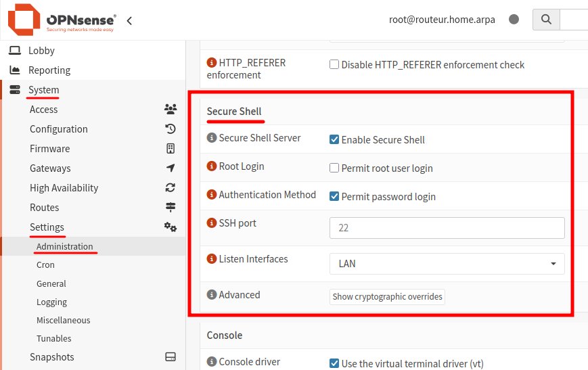Click the search magnifier icon
Viewport: 588px width, 370px height.
tap(545, 20)
